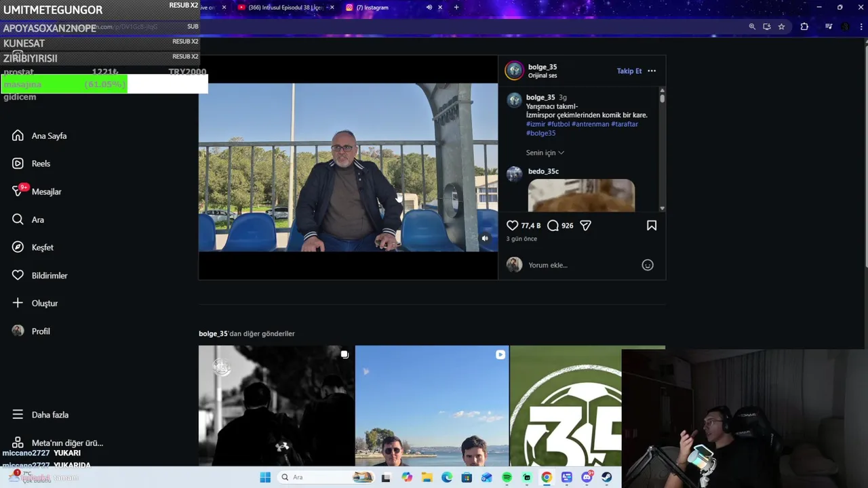Open Microsoft Edge from the taskbar

pyautogui.click(x=447, y=477)
